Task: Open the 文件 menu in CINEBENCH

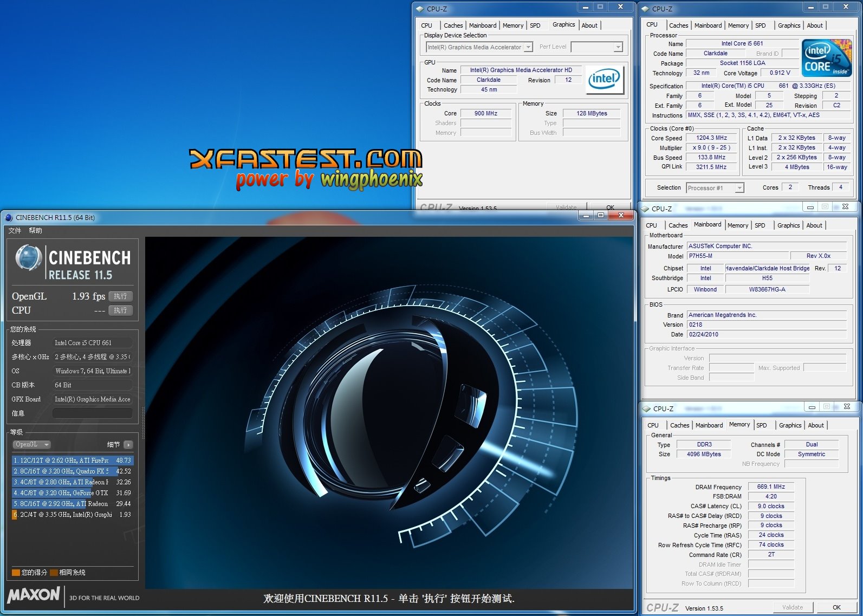Action: click(x=15, y=231)
